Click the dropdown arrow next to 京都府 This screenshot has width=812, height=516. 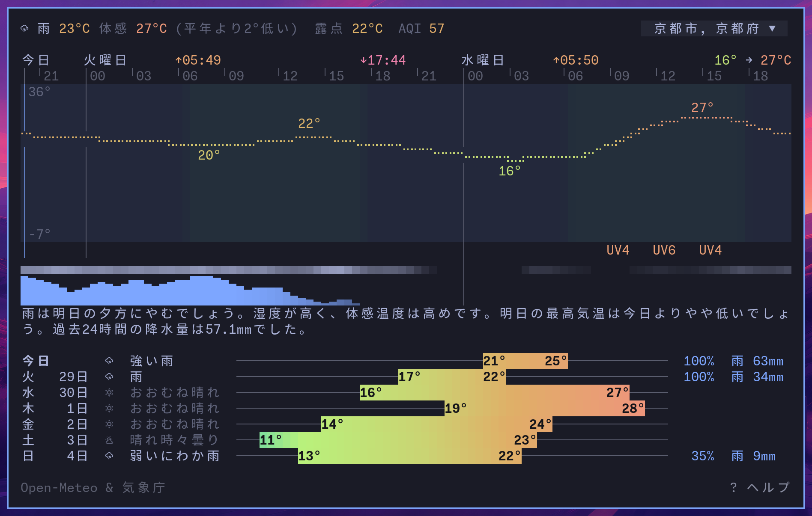(x=772, y=29)
